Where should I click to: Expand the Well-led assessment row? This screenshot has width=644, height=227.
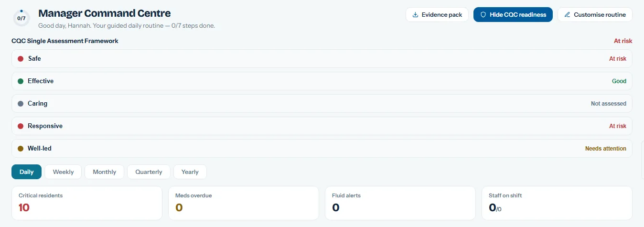click(x=322, y=149)
